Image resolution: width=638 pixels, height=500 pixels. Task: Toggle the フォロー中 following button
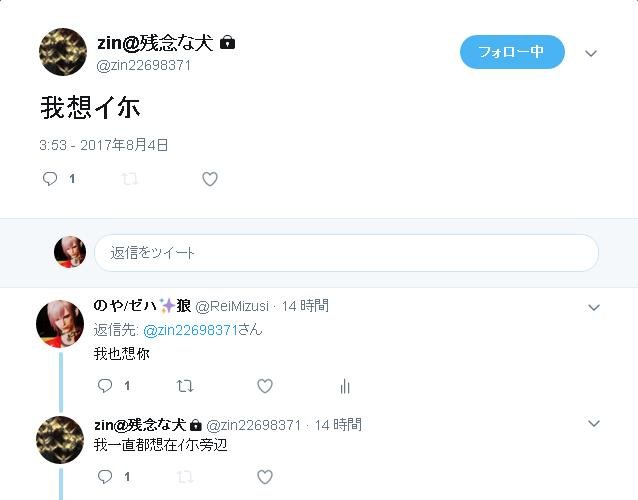512,52
